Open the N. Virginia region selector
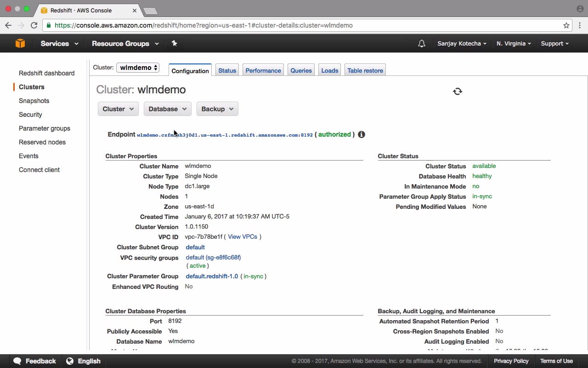 (x=514, y=43)
